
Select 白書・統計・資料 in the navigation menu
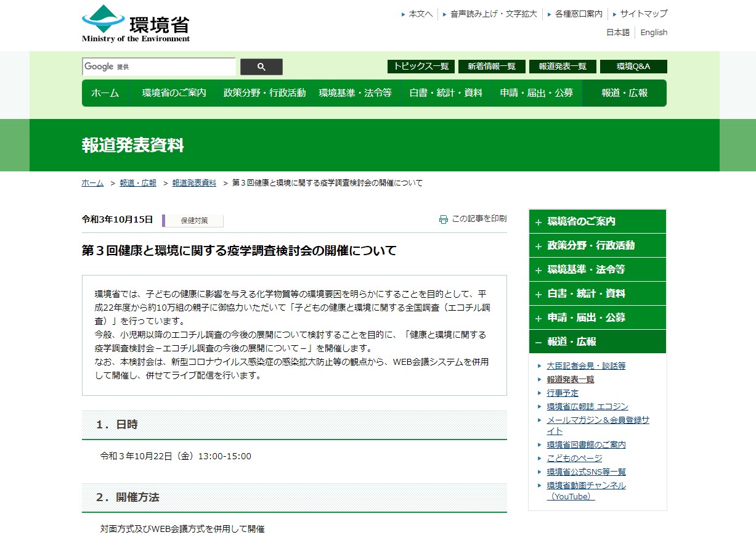click(445, 92)
